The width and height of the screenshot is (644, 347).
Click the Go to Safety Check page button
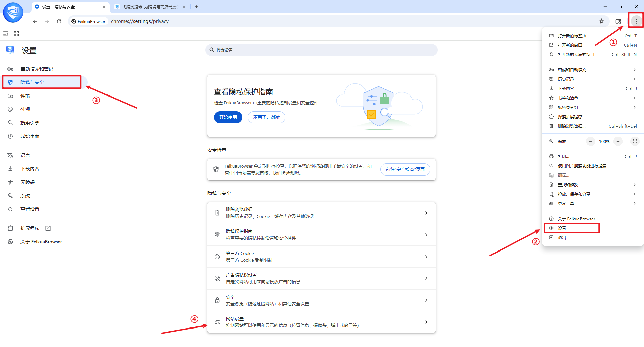(405, 169)
